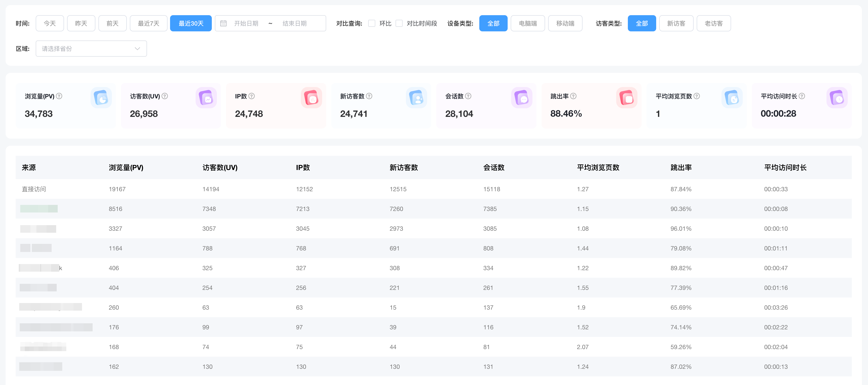The width and height of the screenshot is (868, 385).
Task: Click the help icon next to 新访客数
Action: pos(369,96)
